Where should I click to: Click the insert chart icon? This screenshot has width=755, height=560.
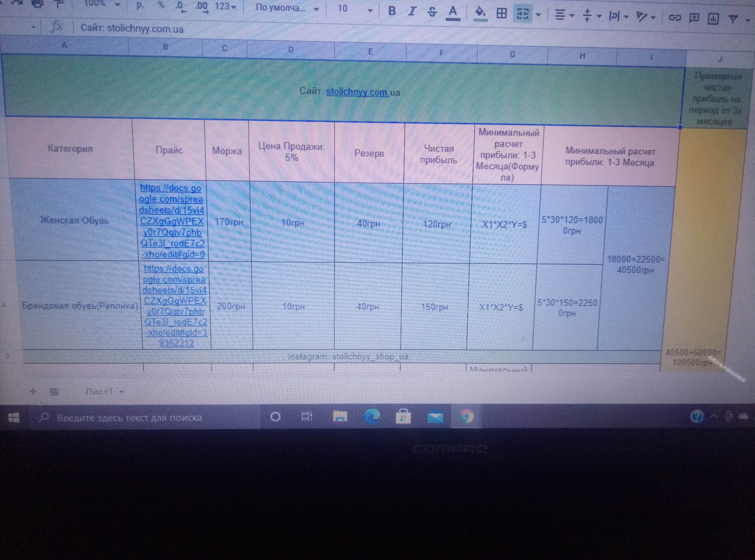tap(713, 19)
